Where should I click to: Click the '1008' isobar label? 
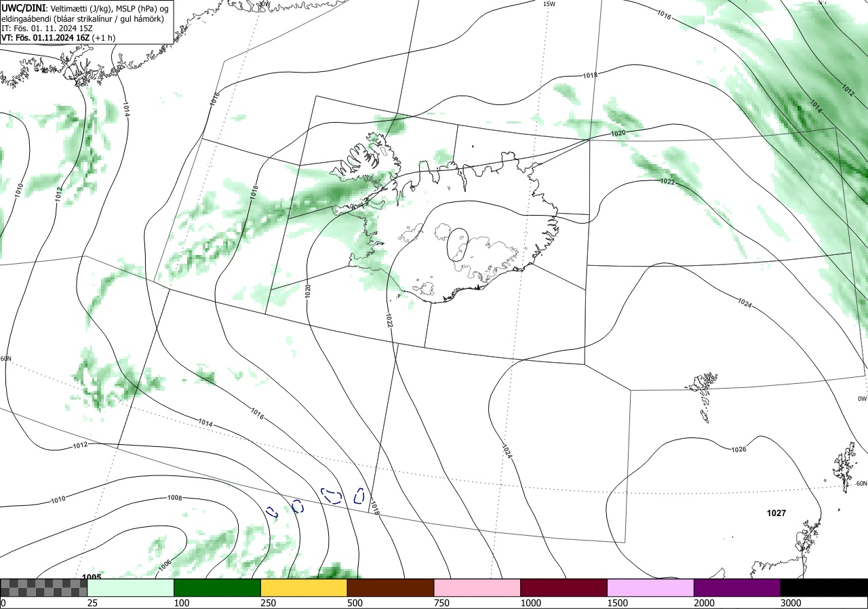click(x=174, y=498)
